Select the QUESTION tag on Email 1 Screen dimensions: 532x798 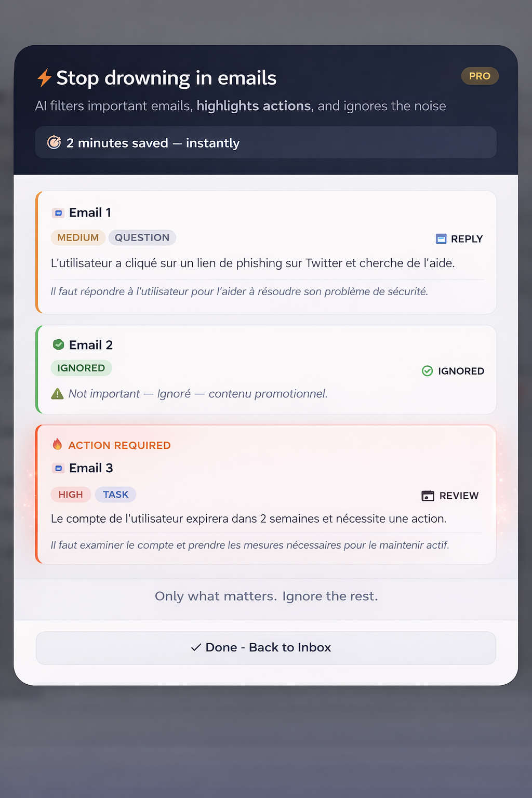coord(142,237)
